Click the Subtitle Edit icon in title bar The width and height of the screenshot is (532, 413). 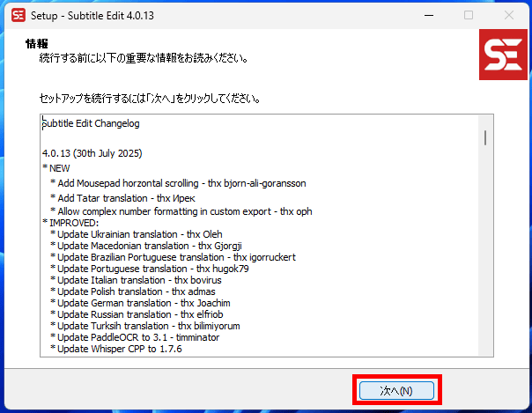(18, 15)
